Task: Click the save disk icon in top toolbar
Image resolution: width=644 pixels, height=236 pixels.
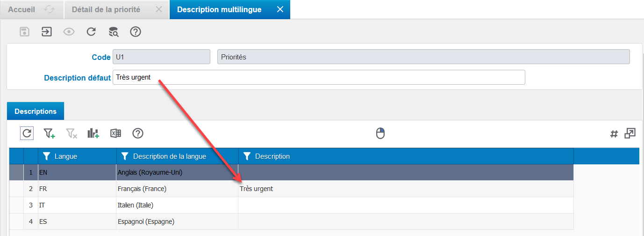Action: (x=24, y=32)
